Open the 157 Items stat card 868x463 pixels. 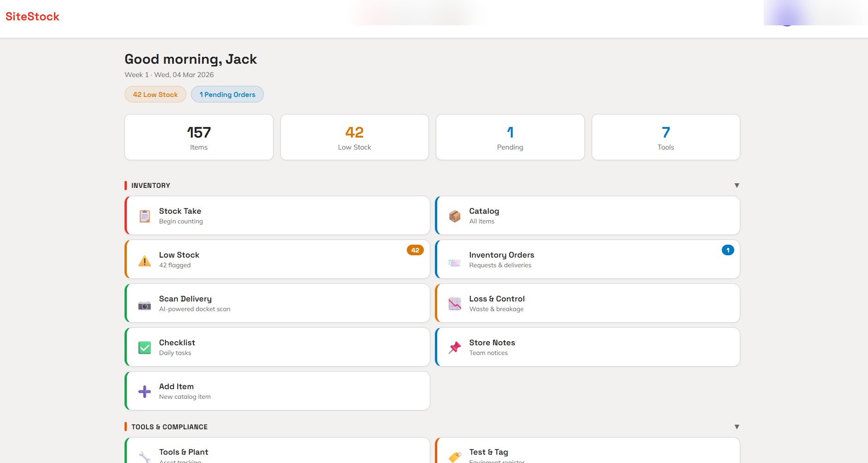[198, 137]
